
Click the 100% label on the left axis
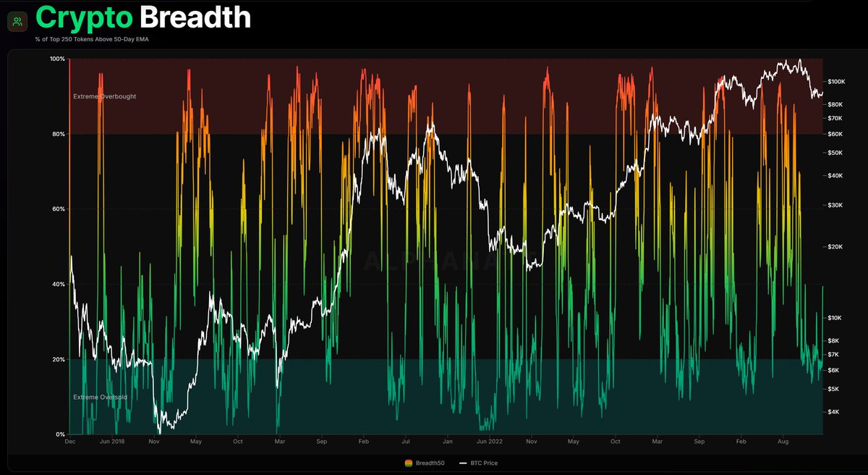[57, 59]
